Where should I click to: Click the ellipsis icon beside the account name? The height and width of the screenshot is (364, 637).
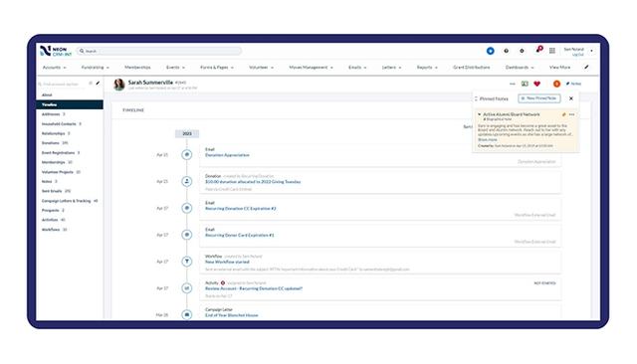[x=513, y=84]
